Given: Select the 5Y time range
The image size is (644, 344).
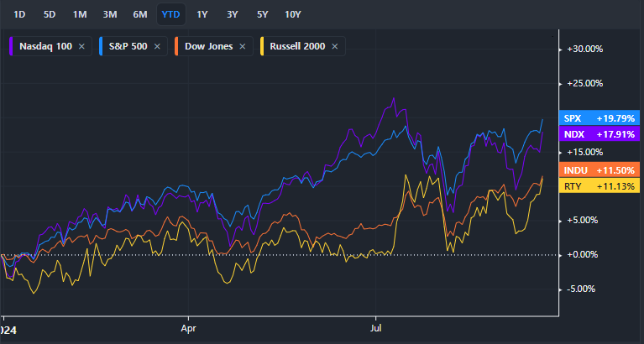Looking at the screenshot, I should tap(262, 14).
